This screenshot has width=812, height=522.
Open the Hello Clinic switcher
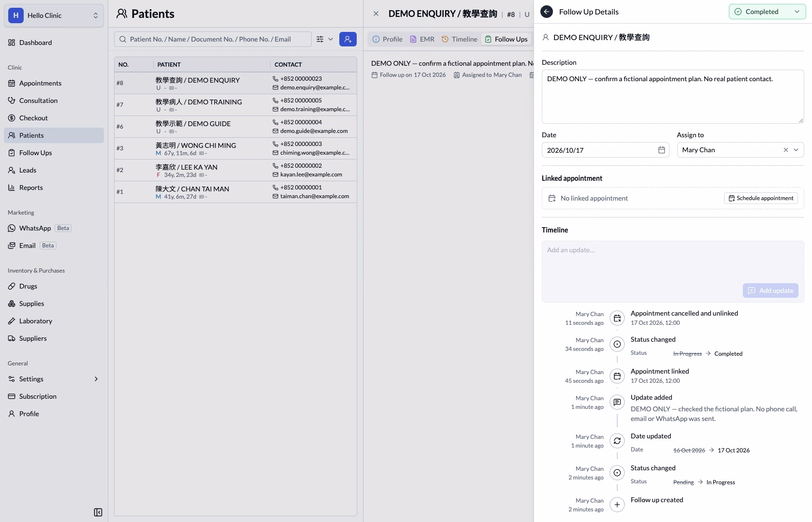pyautogui.click(x=54, y=15)
